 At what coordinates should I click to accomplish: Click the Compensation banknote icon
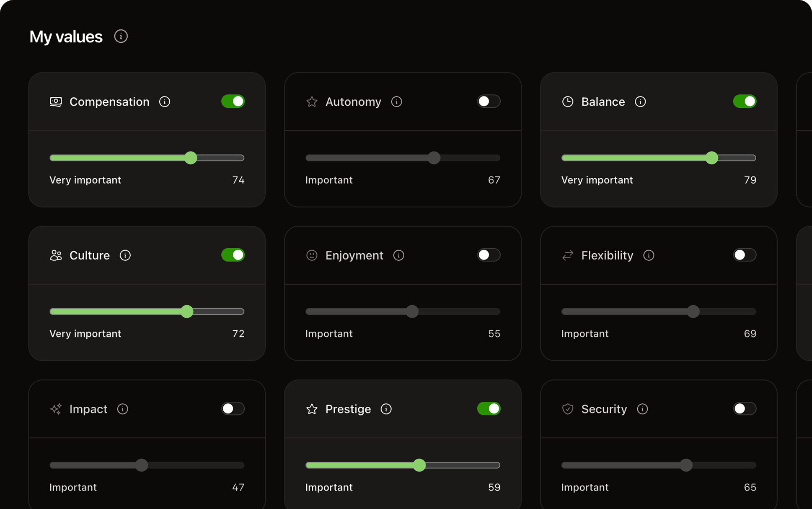(56, 101)
